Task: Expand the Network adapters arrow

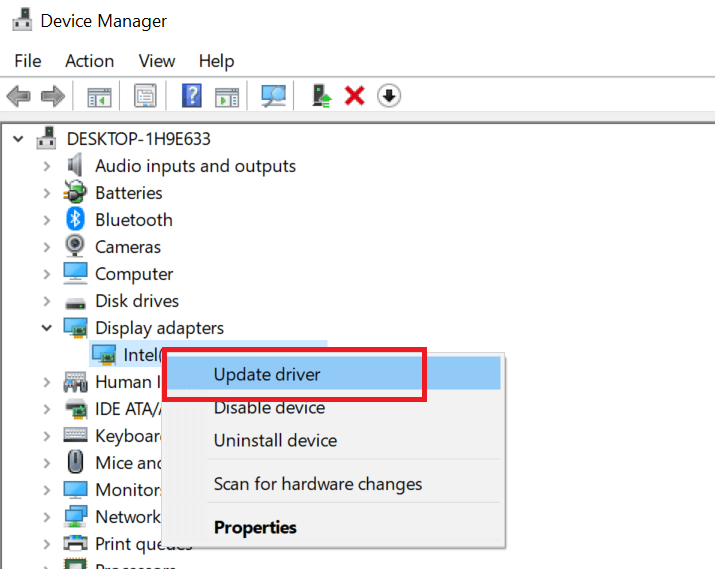Action: (47, 517)
